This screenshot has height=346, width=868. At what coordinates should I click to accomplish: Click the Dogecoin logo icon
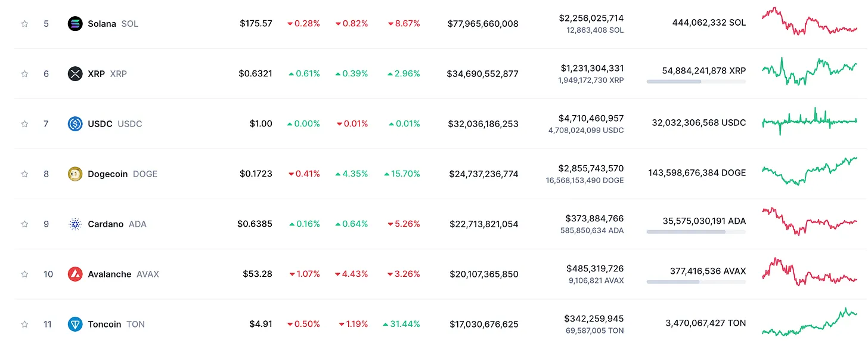pyautogui.click(x=75, y=174)
